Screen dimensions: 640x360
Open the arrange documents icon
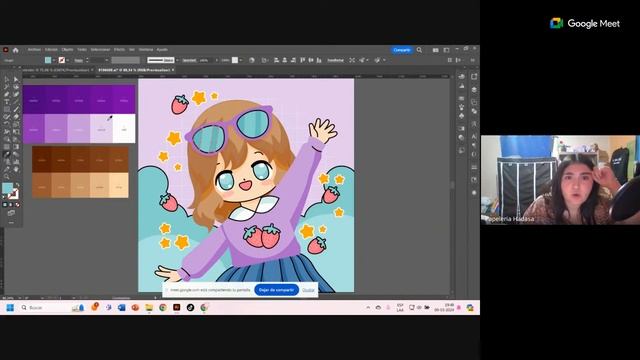click(436, 50)
